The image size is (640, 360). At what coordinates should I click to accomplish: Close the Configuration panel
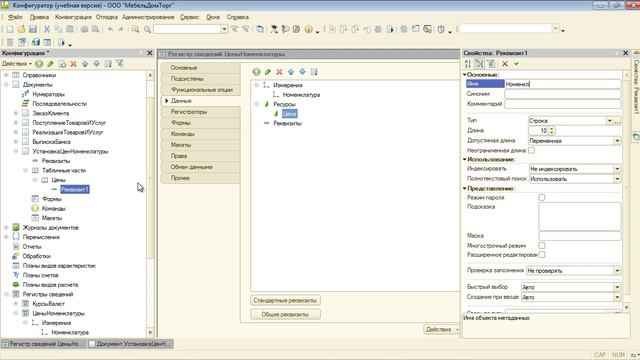(150, 53)
